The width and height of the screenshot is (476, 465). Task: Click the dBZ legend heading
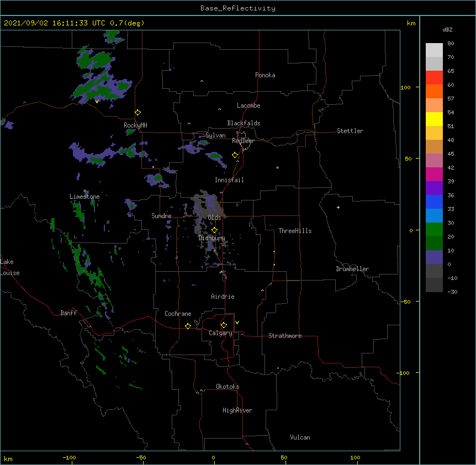(x=447, y=29)
